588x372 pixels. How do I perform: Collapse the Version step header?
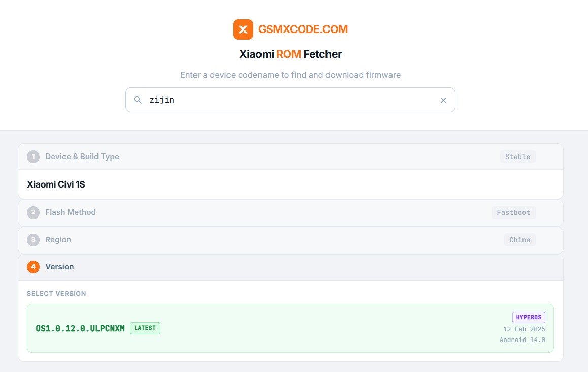tap(290, 267)
